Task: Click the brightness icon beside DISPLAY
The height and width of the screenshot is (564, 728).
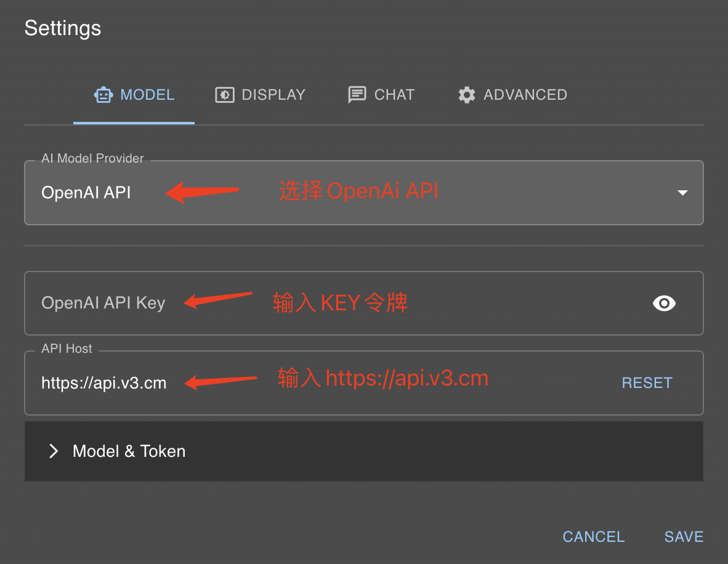Action: [x=225, y=95]
